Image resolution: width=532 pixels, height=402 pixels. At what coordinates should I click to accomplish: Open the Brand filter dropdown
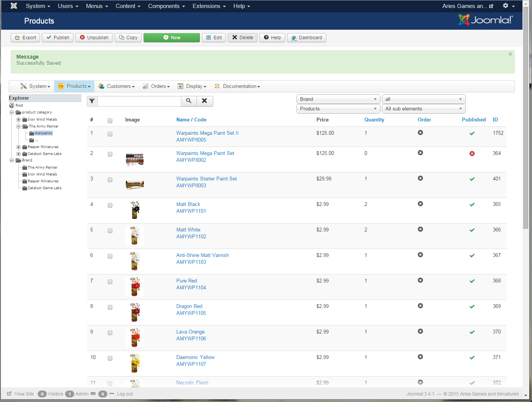point(338,99)
